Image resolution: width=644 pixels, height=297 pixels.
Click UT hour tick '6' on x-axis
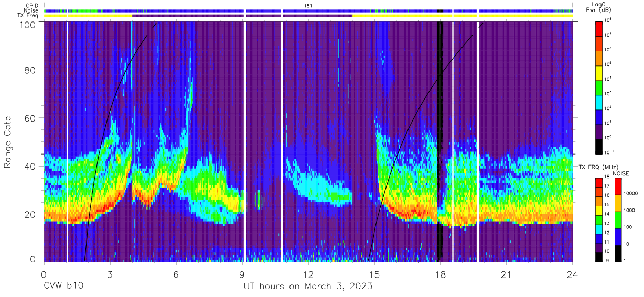pos(176,274)
